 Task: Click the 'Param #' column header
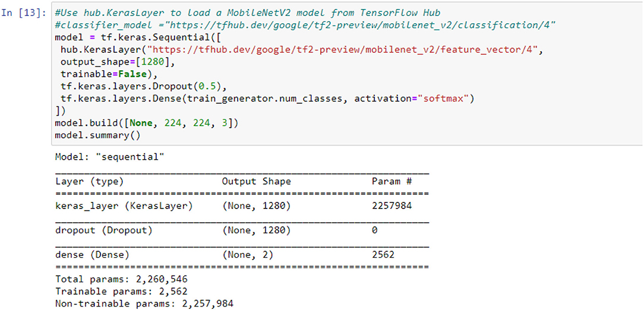[392, 181]
